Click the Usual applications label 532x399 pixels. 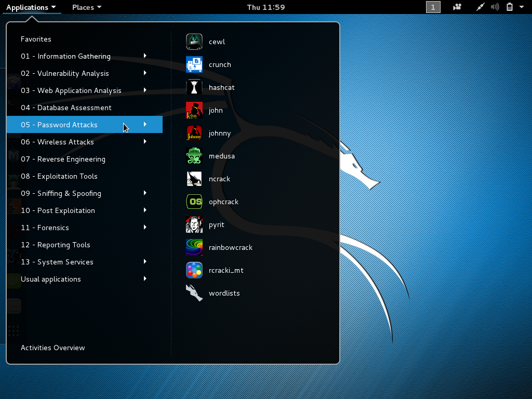(x=51, y=279)
